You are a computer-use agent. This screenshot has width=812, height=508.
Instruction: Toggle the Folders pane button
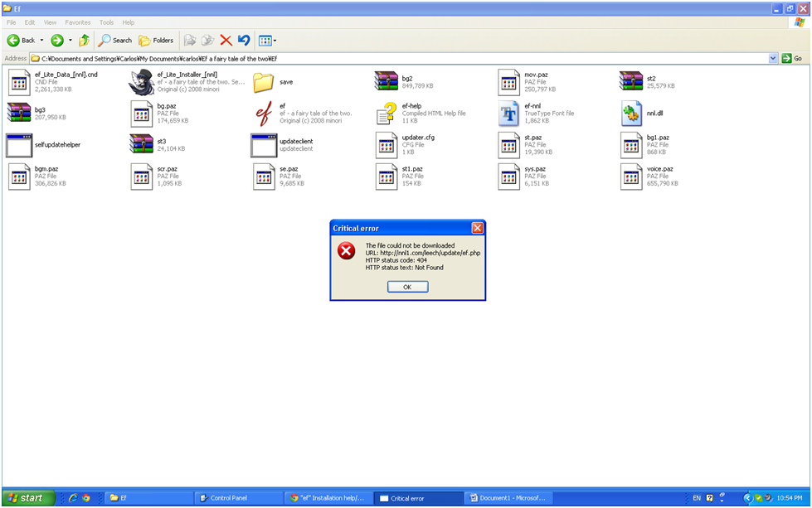point(156,40)
